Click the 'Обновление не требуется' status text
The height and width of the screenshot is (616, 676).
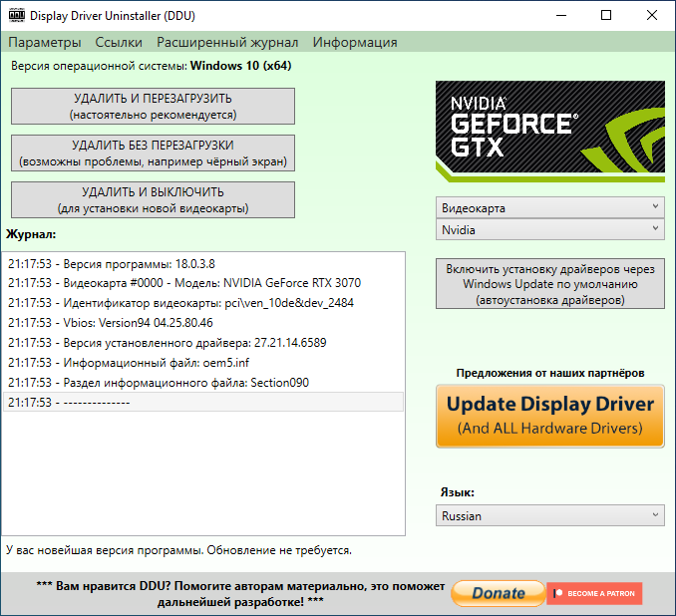click(279, 550)
